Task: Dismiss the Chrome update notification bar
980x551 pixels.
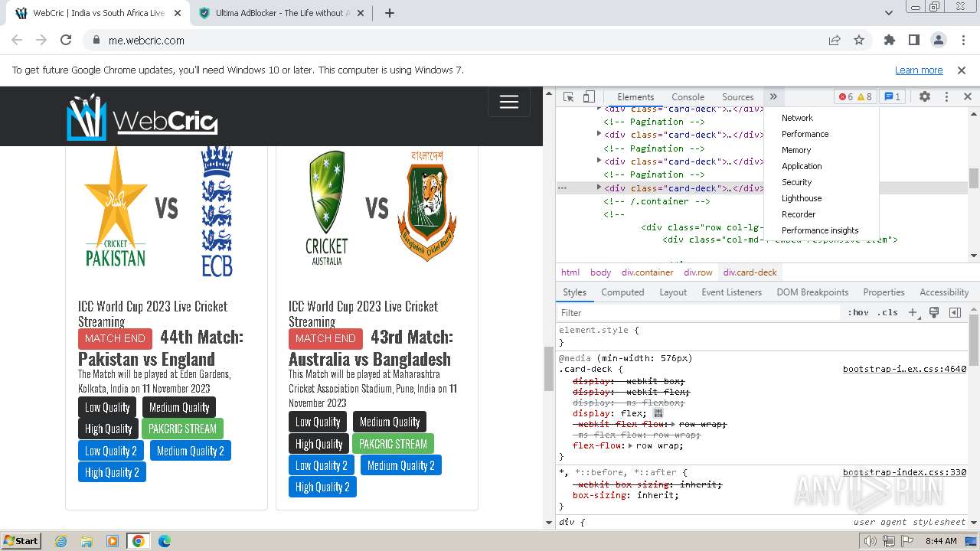Action: (x=962, y=70)
